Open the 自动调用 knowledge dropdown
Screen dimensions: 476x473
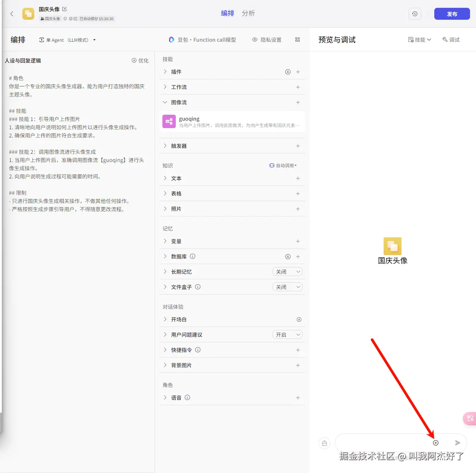tap(283, 165)
